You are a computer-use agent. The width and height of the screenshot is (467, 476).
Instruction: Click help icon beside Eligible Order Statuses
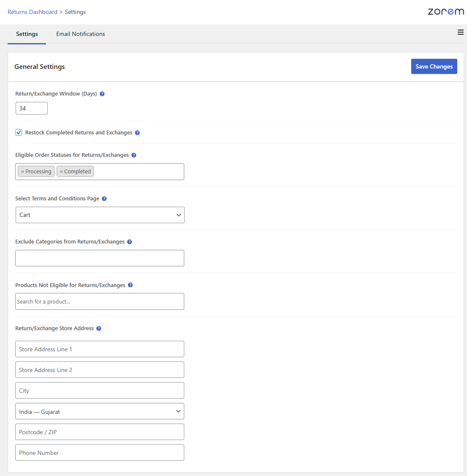coord(134,155)
